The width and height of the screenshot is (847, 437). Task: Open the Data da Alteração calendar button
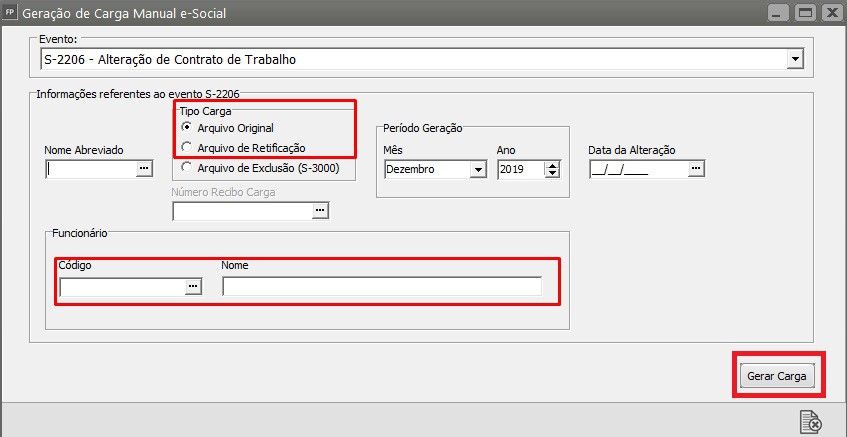click(696, 169)
